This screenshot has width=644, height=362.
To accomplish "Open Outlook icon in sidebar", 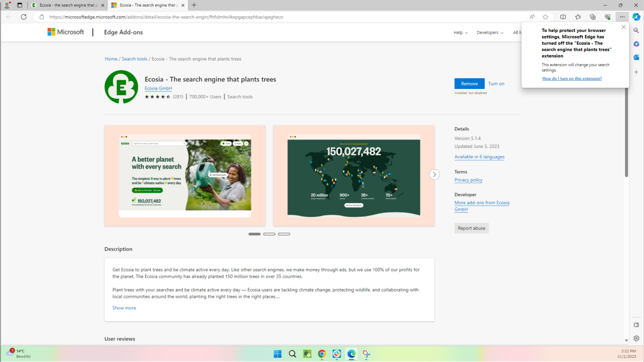I will [636, 58].
